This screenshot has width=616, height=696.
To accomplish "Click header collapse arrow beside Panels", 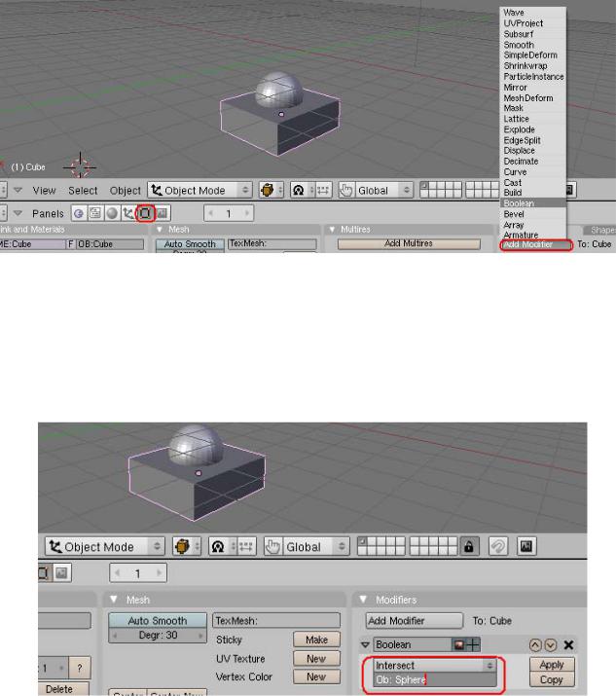I will pyautogui.click(x=18, y=213).
